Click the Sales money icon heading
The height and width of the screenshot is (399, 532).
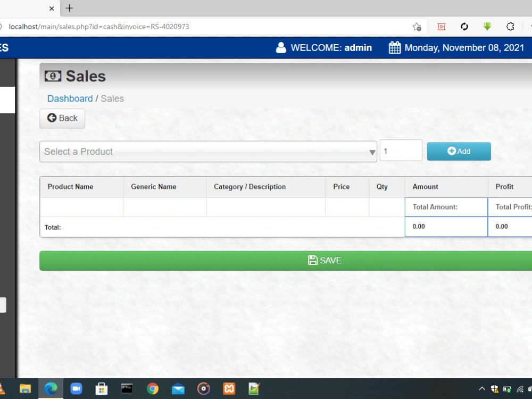click(x=53, y=76)
